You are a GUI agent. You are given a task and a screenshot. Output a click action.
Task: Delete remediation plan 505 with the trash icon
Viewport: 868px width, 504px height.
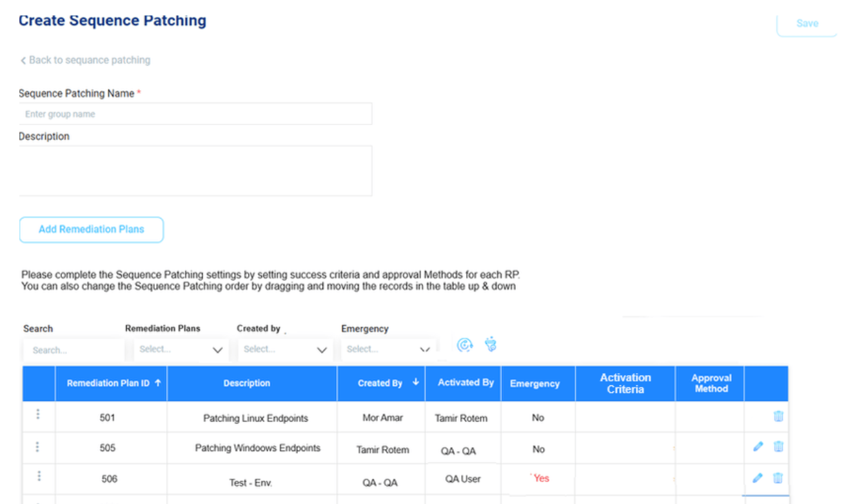tap(778, 446)
